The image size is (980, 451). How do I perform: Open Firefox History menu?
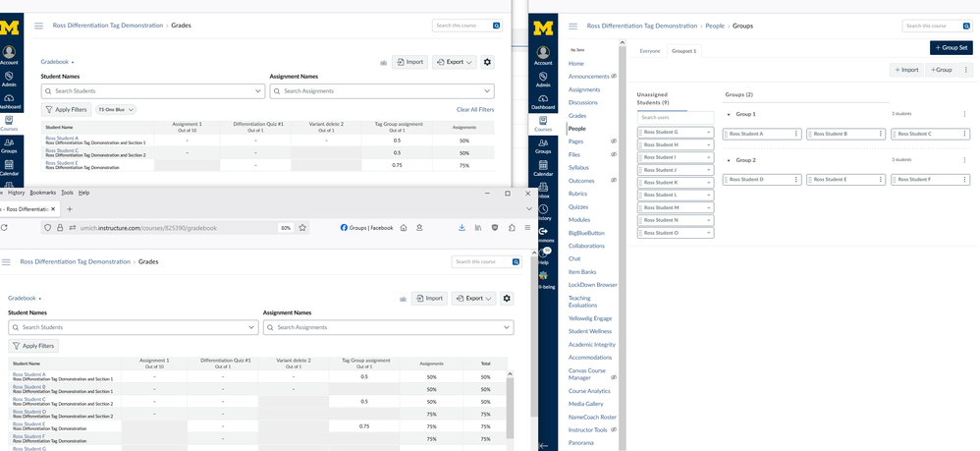coord(17,193)
